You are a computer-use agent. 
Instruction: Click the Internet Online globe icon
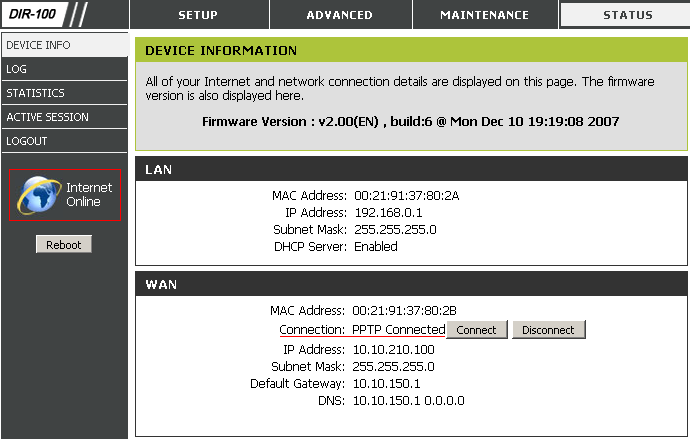point(39,195)
